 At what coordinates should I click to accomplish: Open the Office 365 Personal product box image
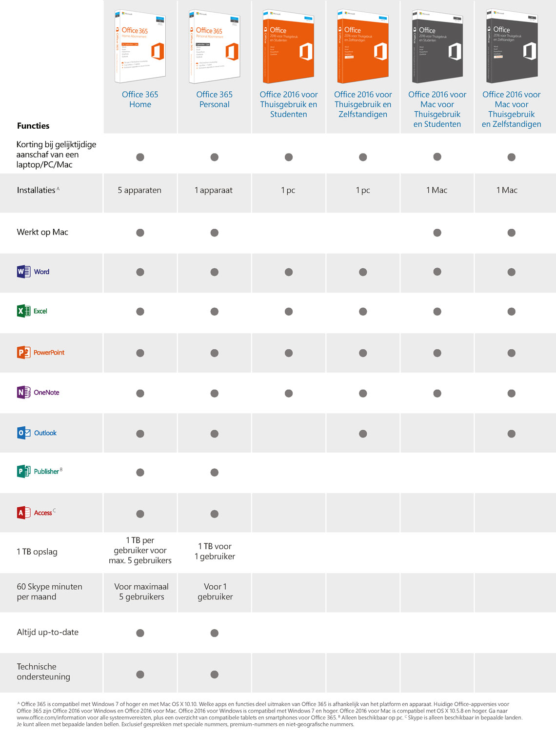tap(215, 47)
